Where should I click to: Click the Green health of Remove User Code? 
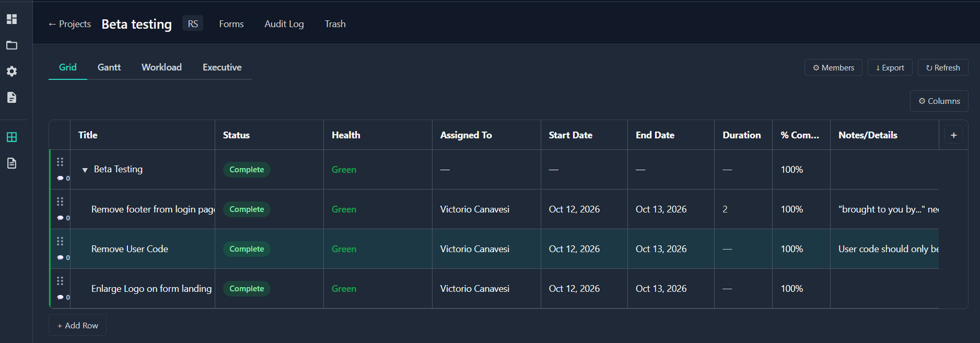(x=344, y=249)
